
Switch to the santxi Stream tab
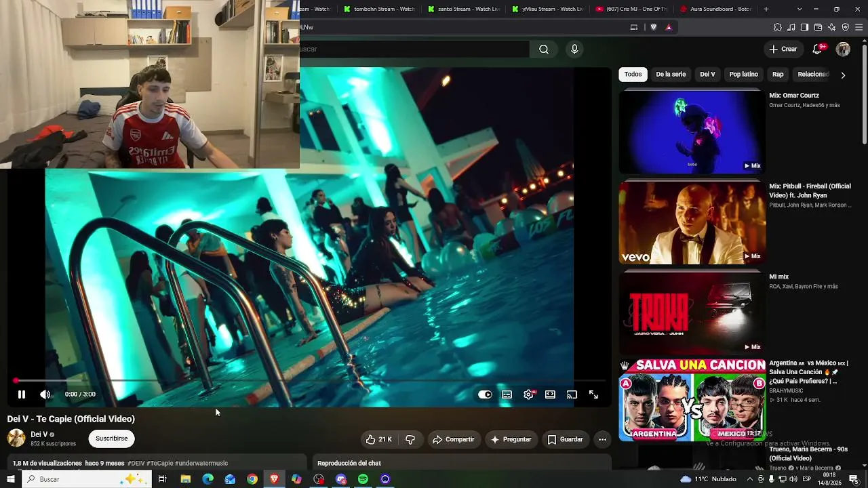click(462, 9)
